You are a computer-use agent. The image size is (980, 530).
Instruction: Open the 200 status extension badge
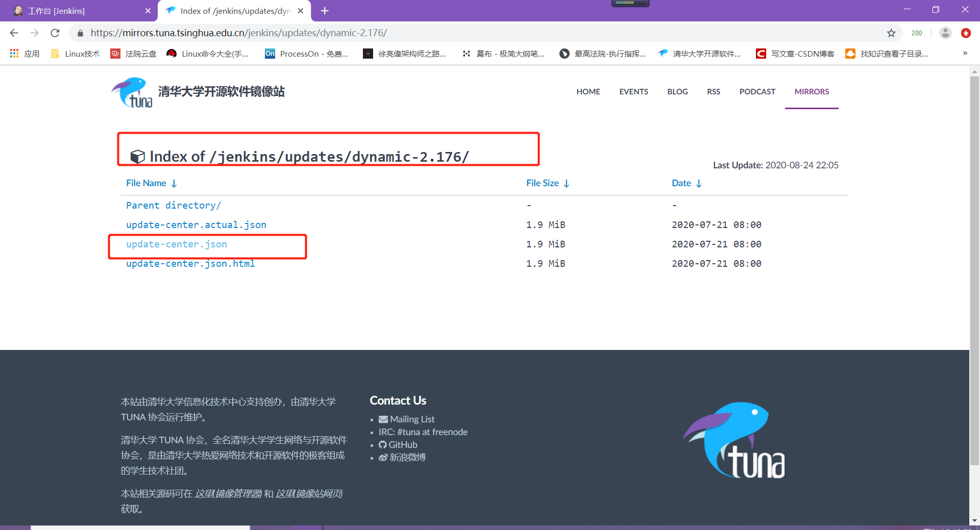917,33
